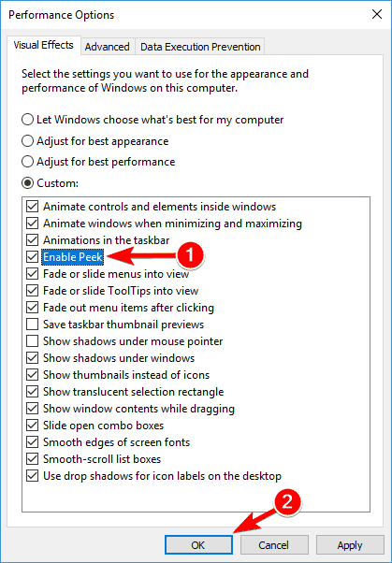The width and height of the screenshot is (392, 563).
Task: Enable Save taskbar thumbnail previews
Action: tap(33, 325)
